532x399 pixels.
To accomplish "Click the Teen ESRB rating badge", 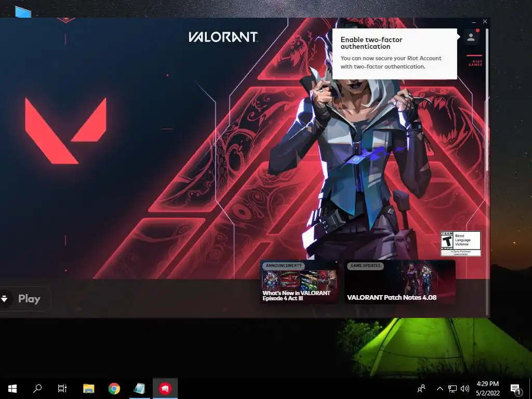I will (x=461, y=243).
